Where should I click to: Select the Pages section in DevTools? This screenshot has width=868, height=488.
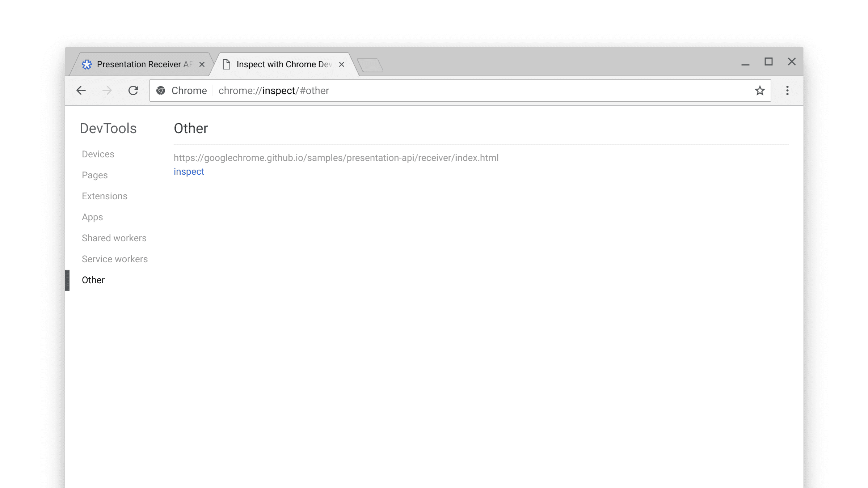(x=94, y=175)
